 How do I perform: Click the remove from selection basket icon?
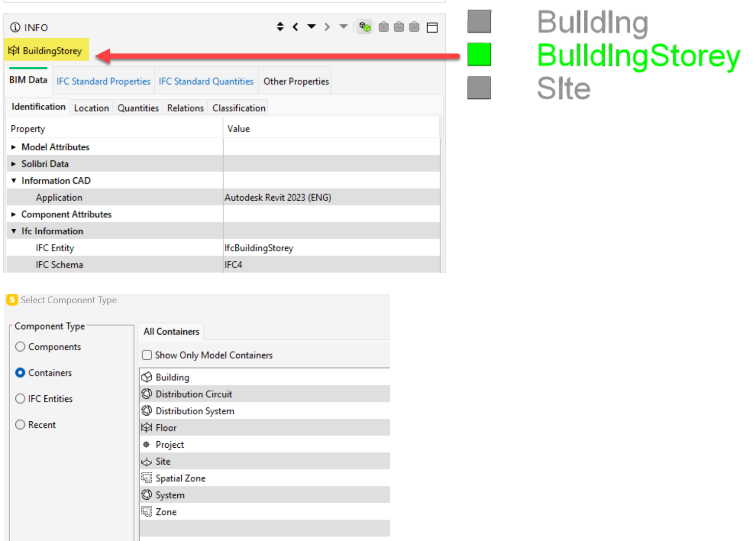(399, 27)
